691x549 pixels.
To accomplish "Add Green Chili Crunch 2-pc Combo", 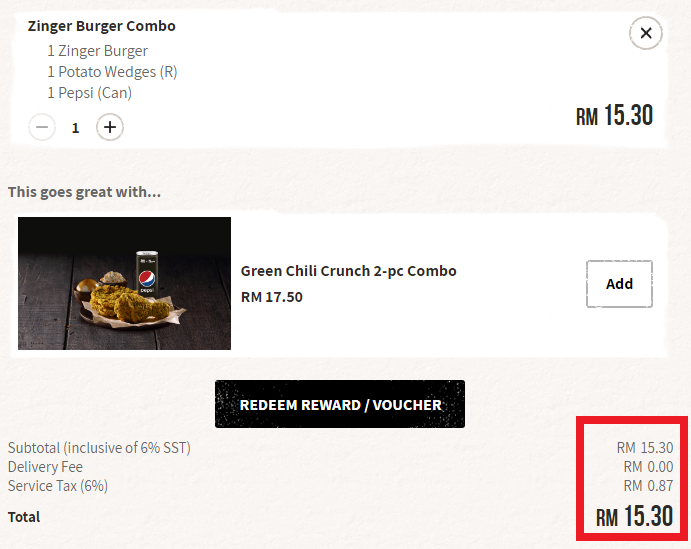I will coord(619,284).
